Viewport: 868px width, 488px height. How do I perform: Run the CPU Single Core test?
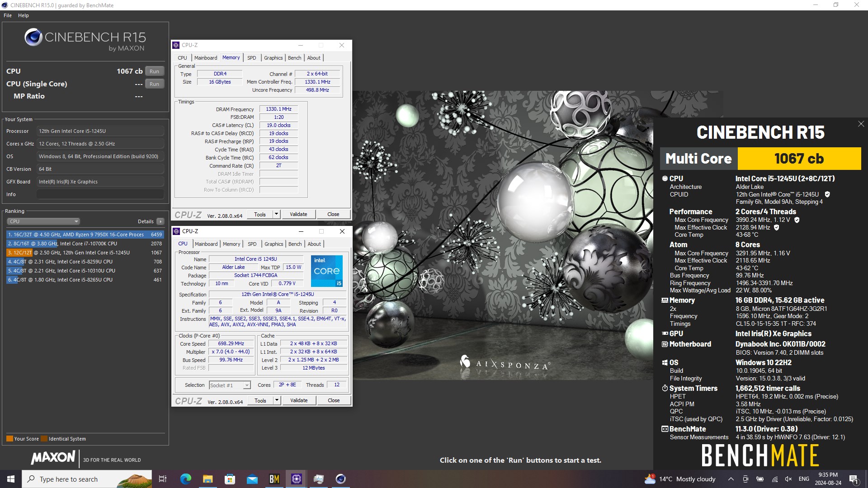[154, 84]
